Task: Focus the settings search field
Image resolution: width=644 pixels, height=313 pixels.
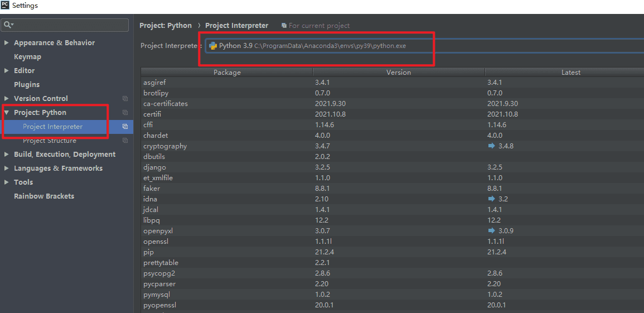Action: coord(65,25)
